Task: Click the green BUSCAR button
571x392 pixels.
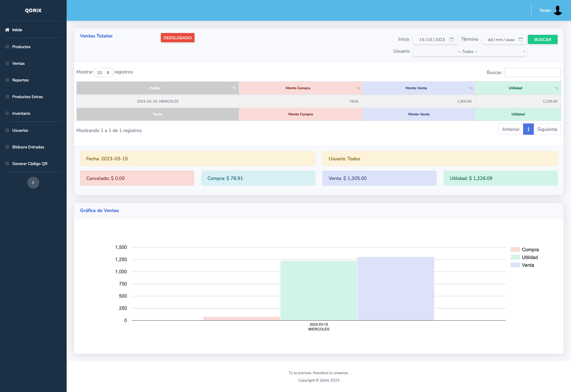Action: coord(542,40)
